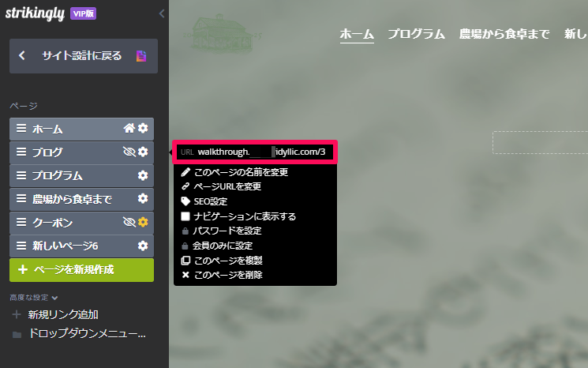Open 農場から食卓まで in site navigation
Viewport: 588px width, 368px height.
tap(504, 34)
